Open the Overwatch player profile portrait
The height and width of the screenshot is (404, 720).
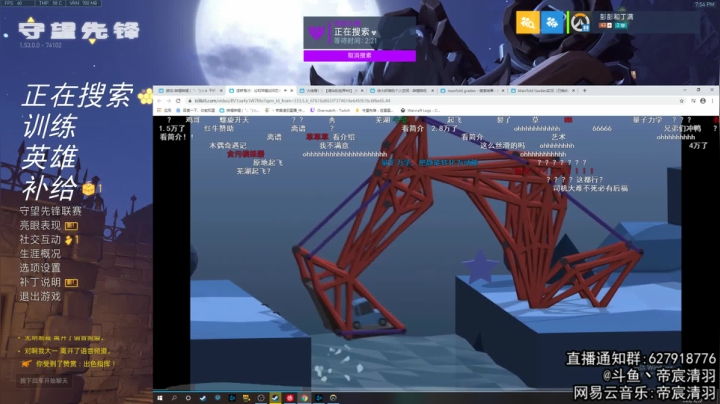click(580, 22)
